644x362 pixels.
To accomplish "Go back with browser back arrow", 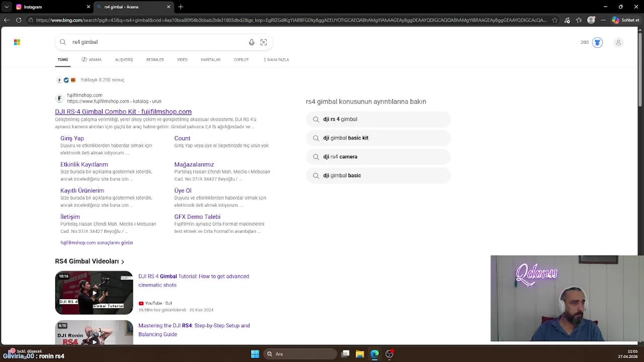I will [6, 20].
